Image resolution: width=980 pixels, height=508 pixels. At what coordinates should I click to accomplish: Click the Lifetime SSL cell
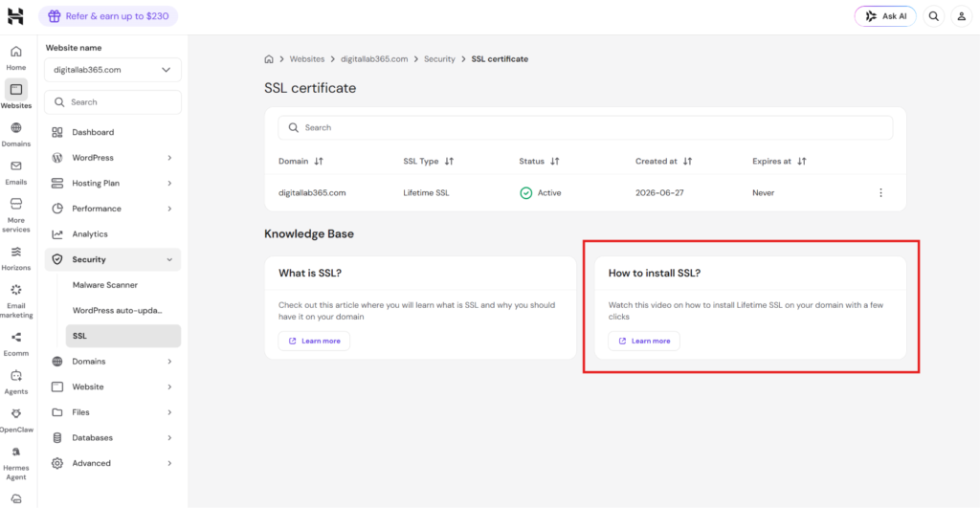(x=426, y=193)
